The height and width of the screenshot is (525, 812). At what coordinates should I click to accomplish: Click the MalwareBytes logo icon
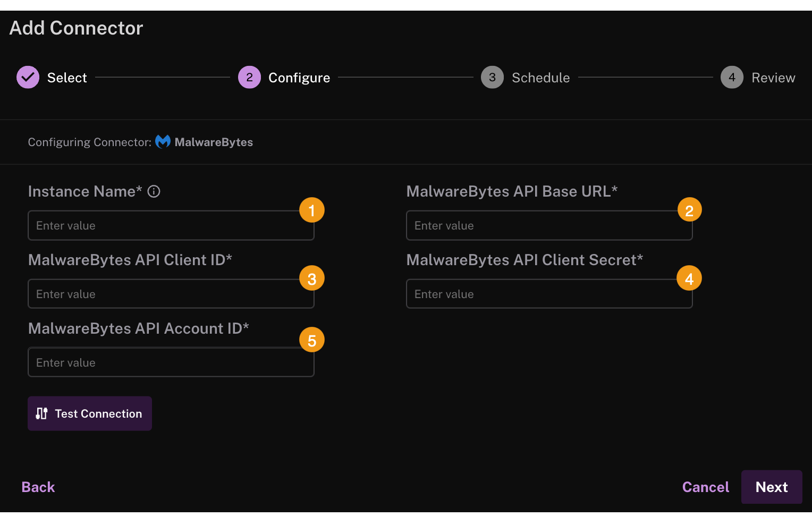coord(163,142)
